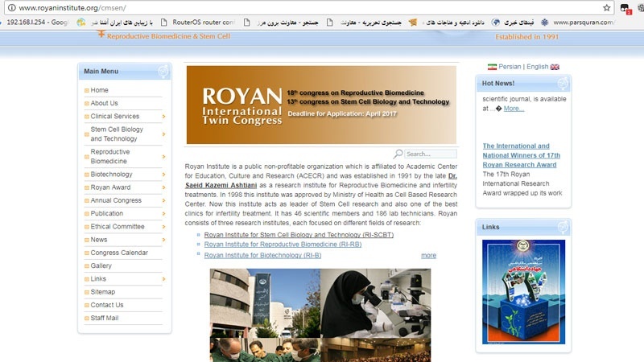Expand the Links submenu arrow
The width and height of the screenshot is (644, 362).
click(x=163, y=279)
